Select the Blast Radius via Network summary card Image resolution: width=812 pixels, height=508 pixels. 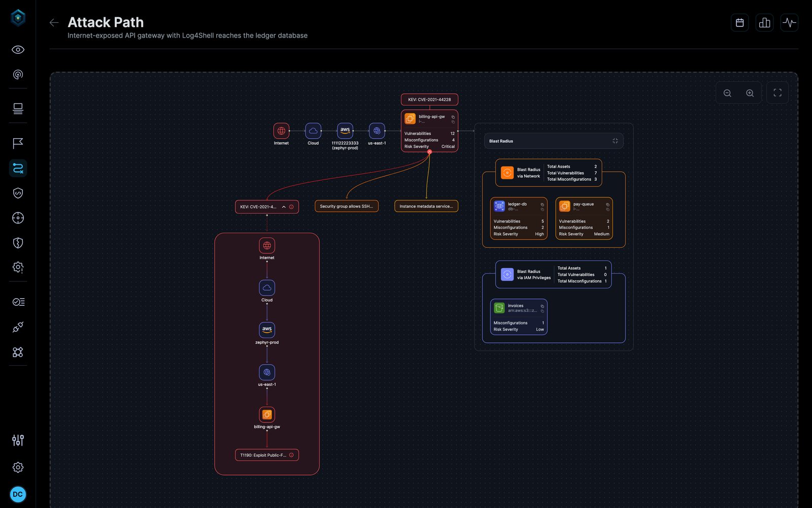549,173
